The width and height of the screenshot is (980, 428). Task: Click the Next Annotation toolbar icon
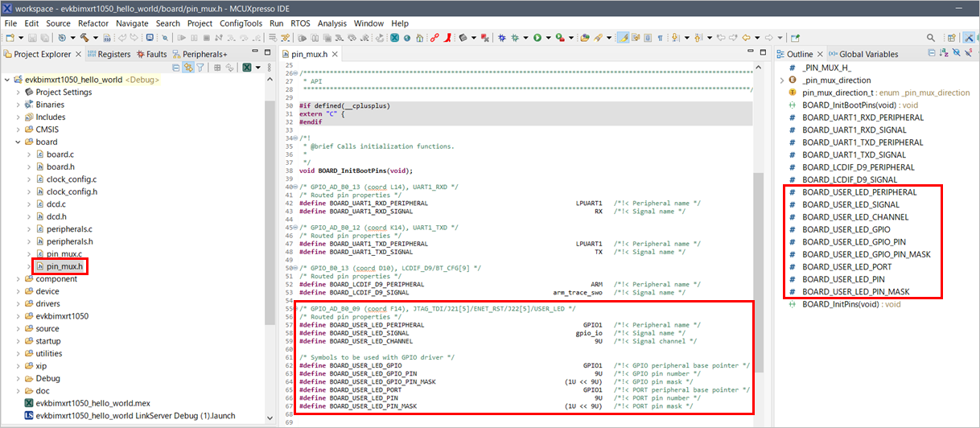(x=674, y=37)
